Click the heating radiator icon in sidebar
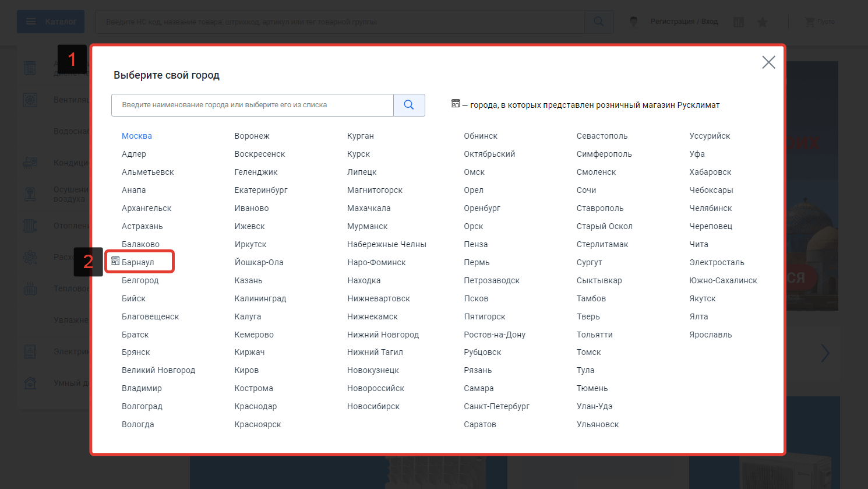This screenshot has width=868, height=489. [30, 226]
